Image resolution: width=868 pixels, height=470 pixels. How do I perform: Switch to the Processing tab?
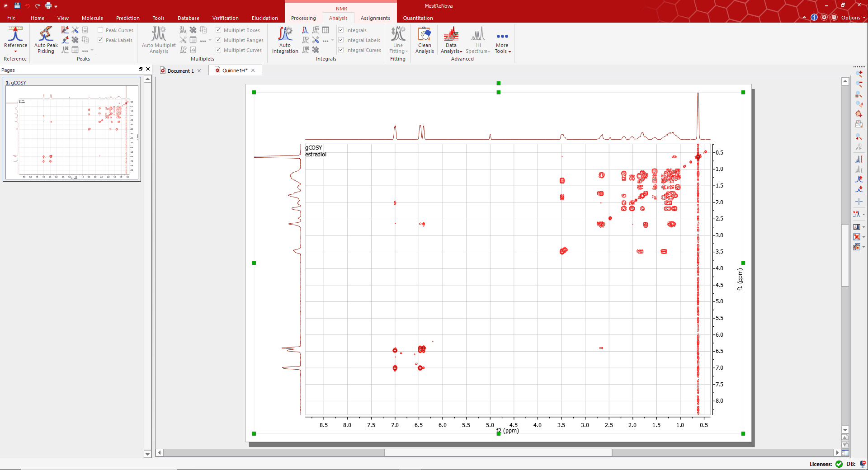coord(303,18)
